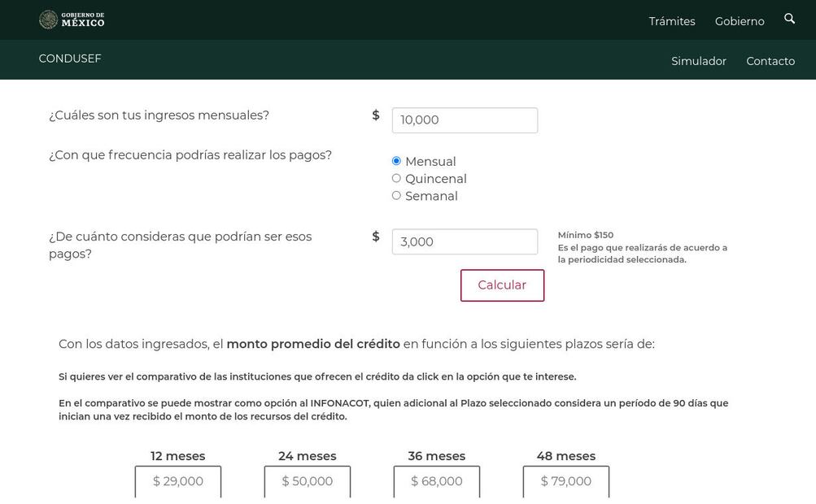Open the search magnifier icon

789,19
